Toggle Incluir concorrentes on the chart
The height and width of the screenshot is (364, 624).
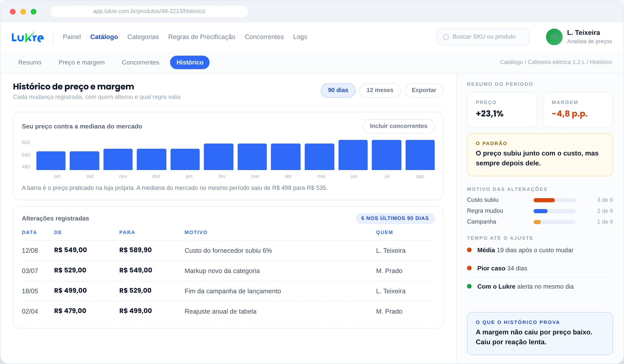click(x=398, y=126)
